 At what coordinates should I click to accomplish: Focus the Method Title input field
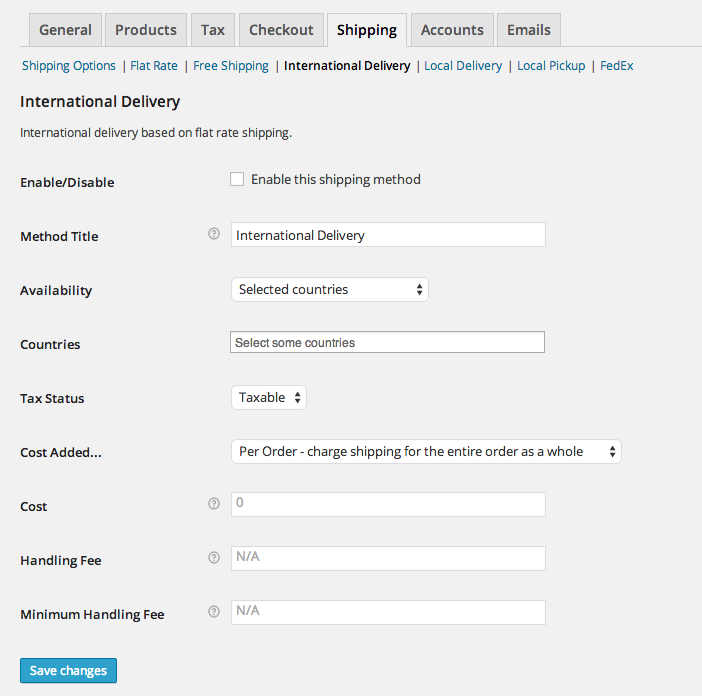(388, 235)
